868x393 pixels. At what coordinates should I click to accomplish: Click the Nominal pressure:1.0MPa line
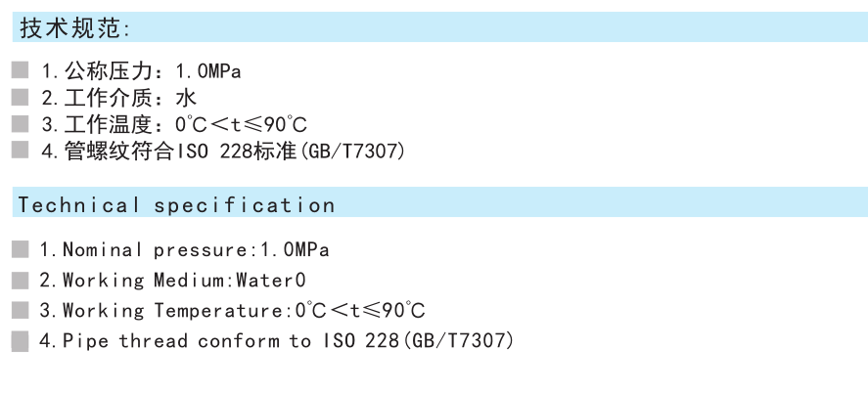point(184,250)
